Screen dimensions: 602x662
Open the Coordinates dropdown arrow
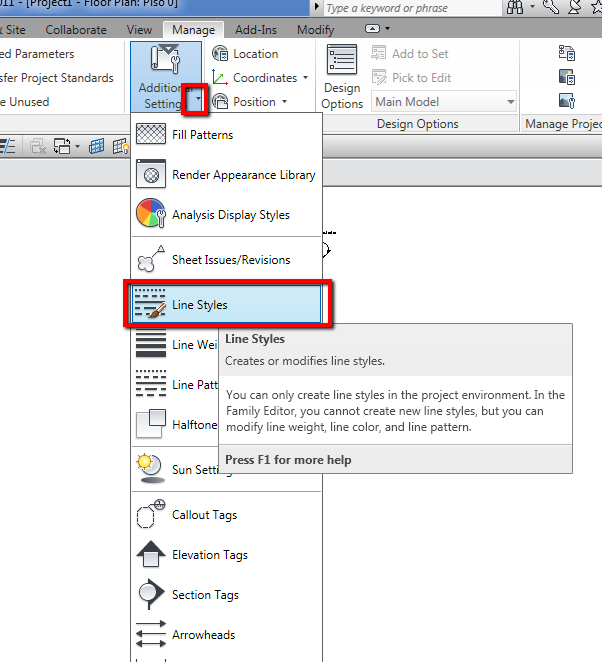click(x=305, y=78)
